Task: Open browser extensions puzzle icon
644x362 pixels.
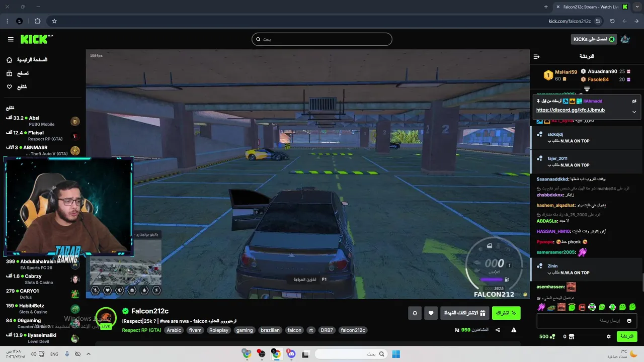Action: pos(38,21)
